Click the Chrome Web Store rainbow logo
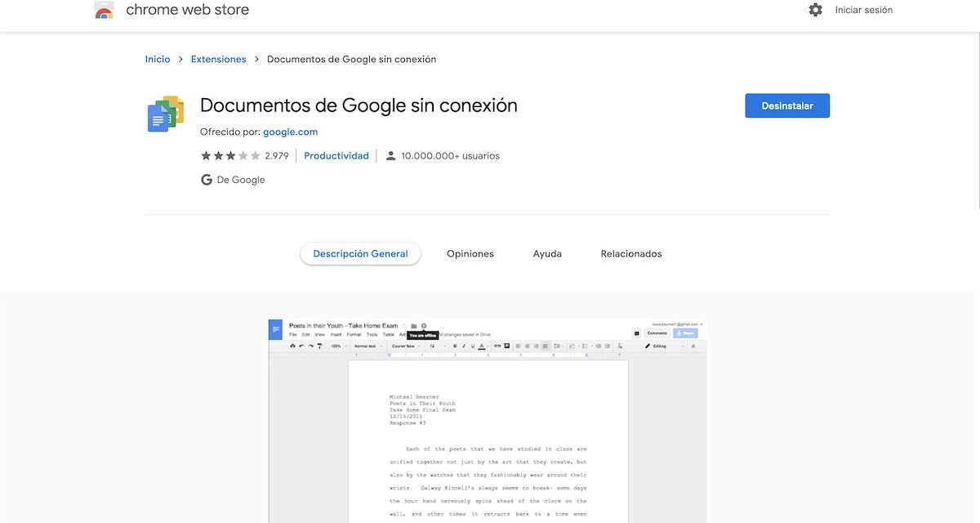The image size is (980, 523). point(104,11)
